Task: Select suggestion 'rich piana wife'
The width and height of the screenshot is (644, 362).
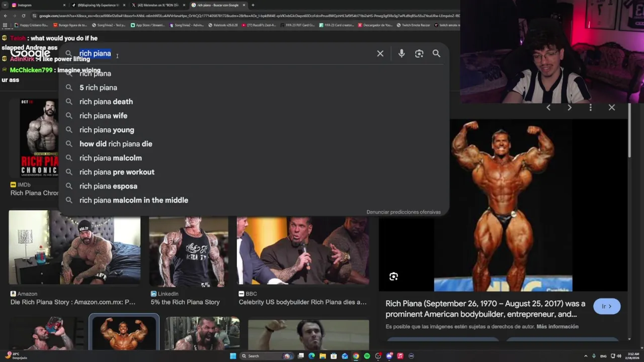Action: [x=254, y=116]
